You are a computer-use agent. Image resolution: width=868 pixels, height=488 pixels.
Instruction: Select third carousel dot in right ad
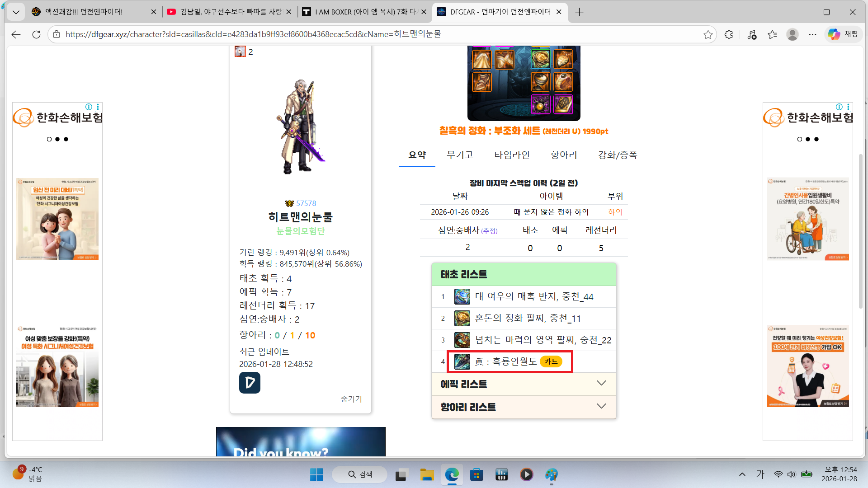(x=816, y=139)
